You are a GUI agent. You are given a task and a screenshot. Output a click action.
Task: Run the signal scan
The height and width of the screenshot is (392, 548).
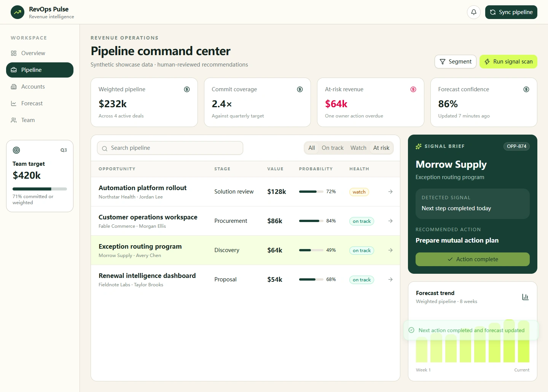(x=508, y=62)
